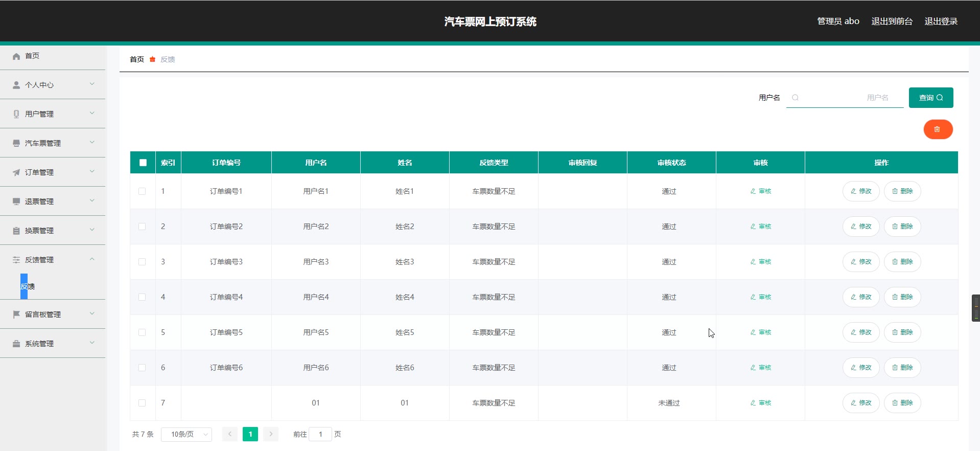Click 车票数量不足 in row 订单编号2
Viewport: 980px width, 451px height.
point(494,227)
